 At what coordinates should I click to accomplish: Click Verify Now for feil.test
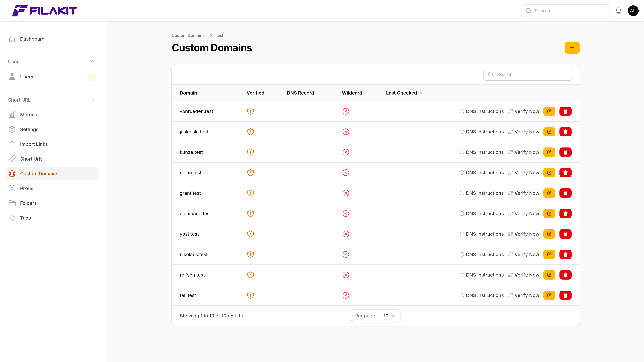(x=523, y=295)
